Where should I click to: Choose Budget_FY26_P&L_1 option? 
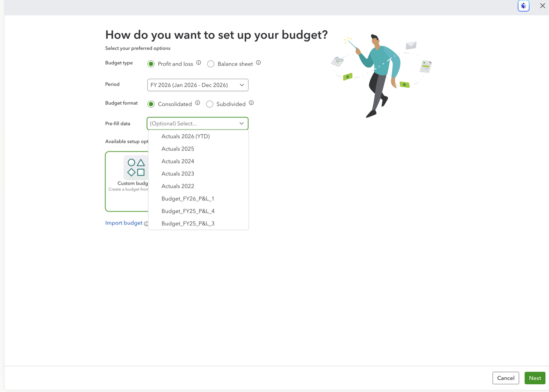[198, 198]
